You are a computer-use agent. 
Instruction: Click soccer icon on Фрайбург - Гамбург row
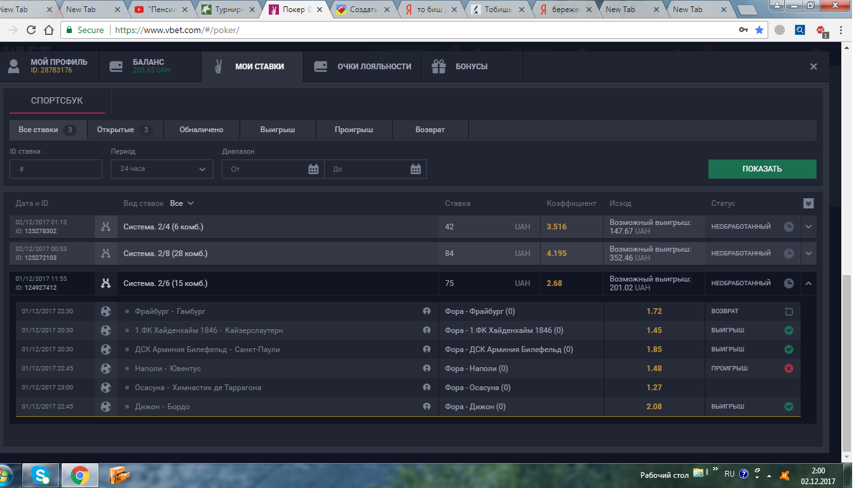pyautogui.click(x=106, y=311)
